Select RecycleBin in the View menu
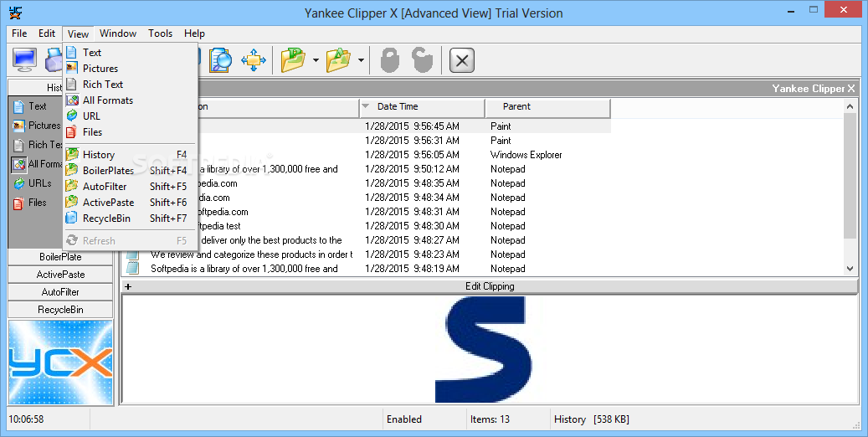Screen dimensions: 868x437 pos(130,218)
